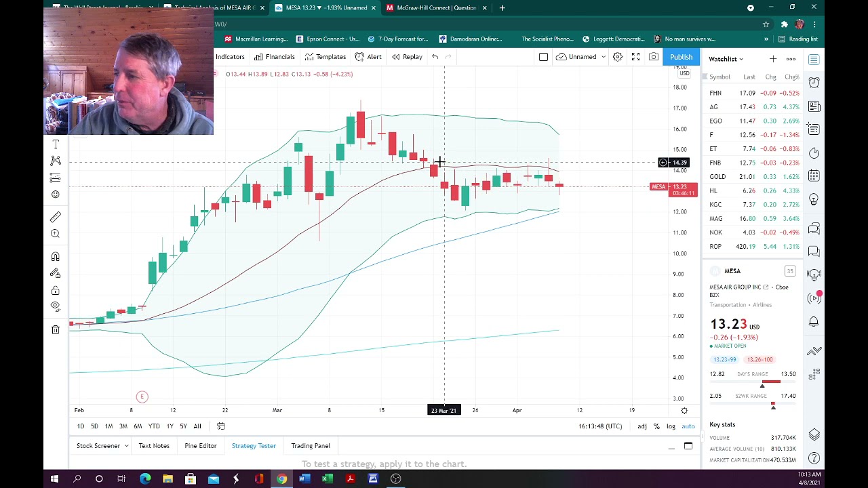Open the Data Window sidebar icon
Viewport: 868px width, 488px height.
tap(814, 129)
